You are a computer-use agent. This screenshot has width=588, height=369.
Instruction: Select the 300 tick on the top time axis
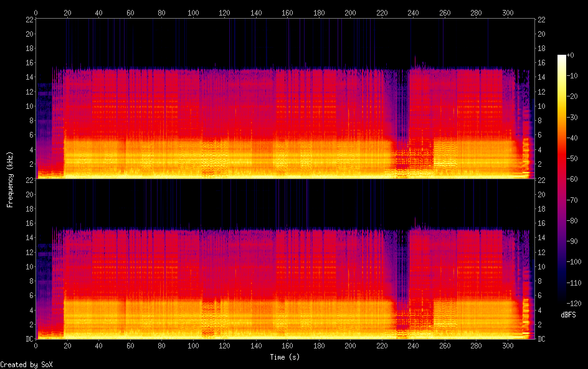point(508,12)
